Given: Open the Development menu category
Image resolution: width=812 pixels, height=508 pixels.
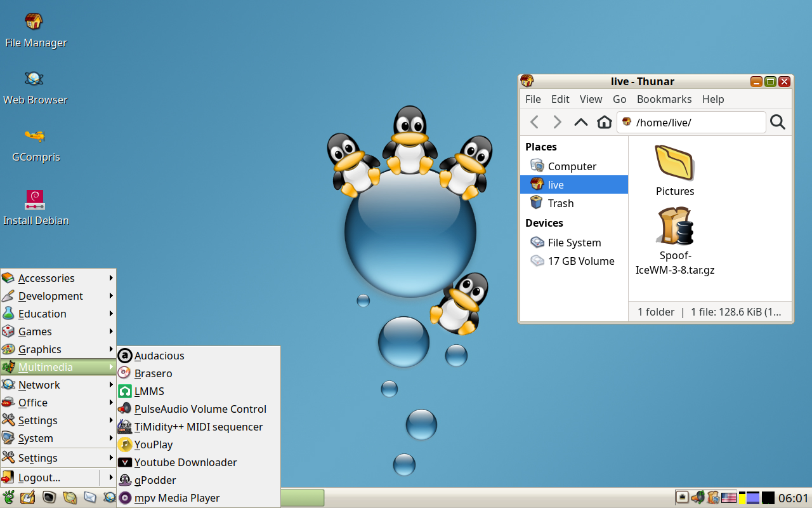Looking at the screenshot, I should (58, 296).
